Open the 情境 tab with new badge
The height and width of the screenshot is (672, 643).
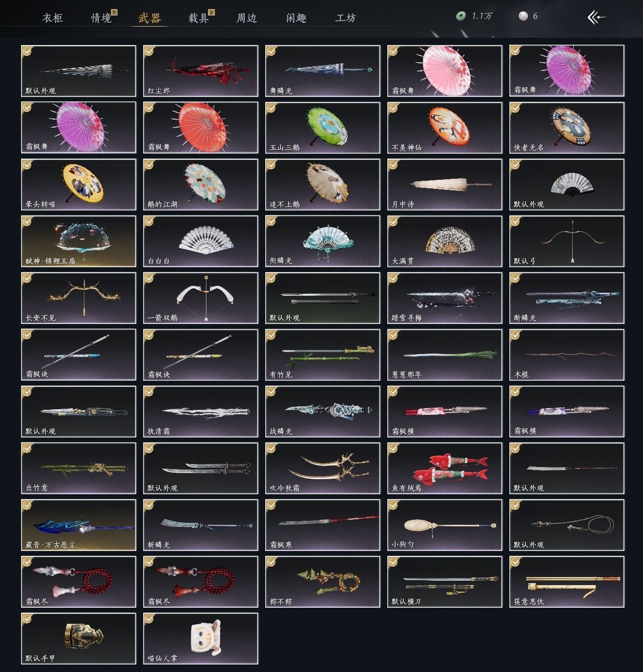coord(101,18)
